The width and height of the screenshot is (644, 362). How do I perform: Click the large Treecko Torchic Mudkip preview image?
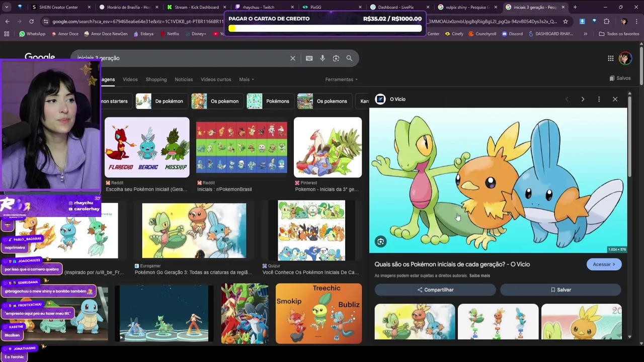tap(498, 180)
